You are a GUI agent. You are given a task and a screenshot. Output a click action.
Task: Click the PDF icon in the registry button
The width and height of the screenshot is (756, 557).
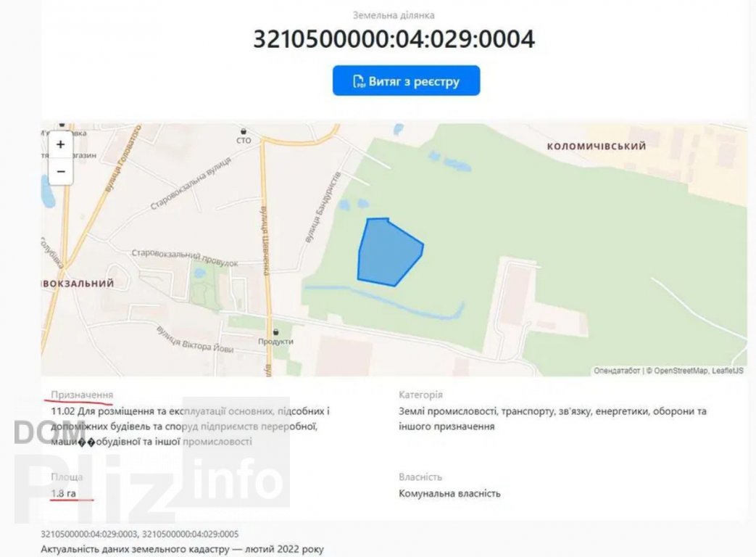(359, 81)
